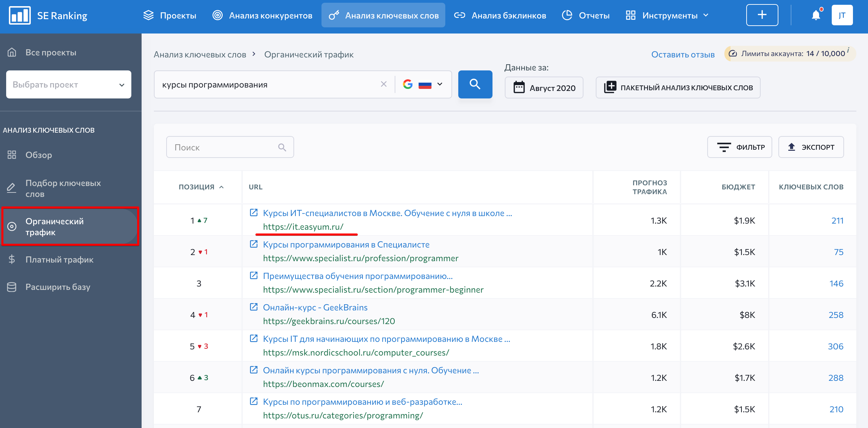Image resolution: width=868 pixels, height=428 pixels.
Task: Click keyword count 75
Action: pyautogui.click(x=839, y=252)
